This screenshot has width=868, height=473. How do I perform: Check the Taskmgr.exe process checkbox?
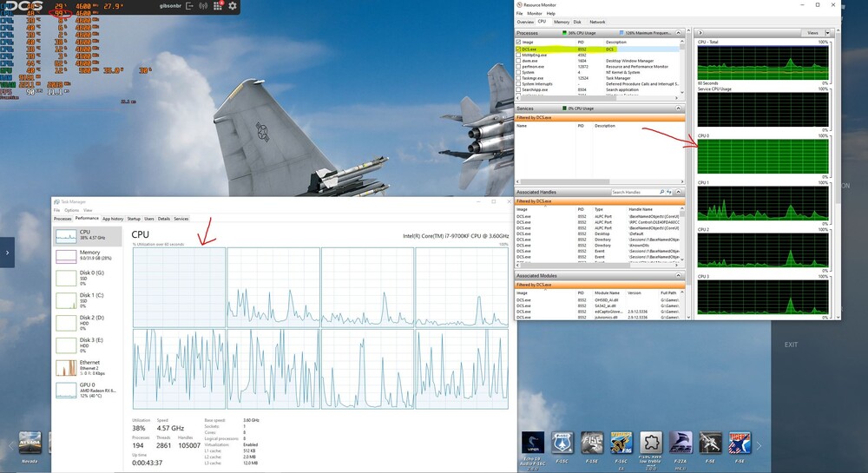519,78
